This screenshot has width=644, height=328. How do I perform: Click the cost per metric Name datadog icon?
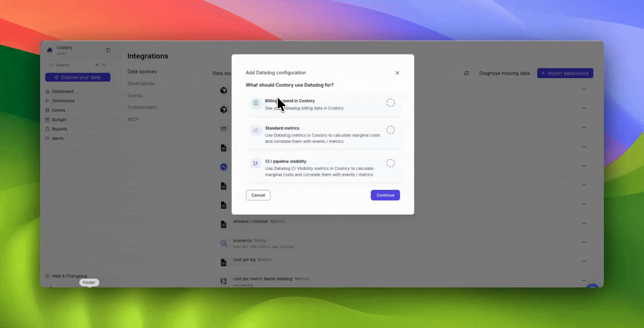(x=223, y=281)
